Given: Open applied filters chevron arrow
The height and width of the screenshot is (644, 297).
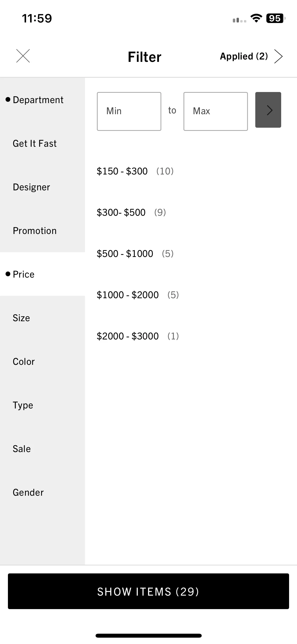Looking at the screenshot, I should click(278, 56).
